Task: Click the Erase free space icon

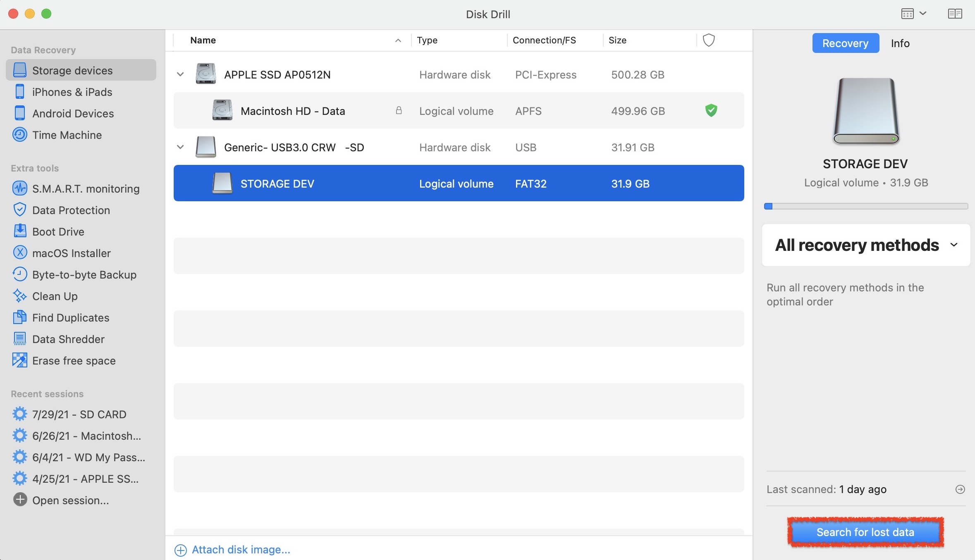Action: tap(19, 361)
